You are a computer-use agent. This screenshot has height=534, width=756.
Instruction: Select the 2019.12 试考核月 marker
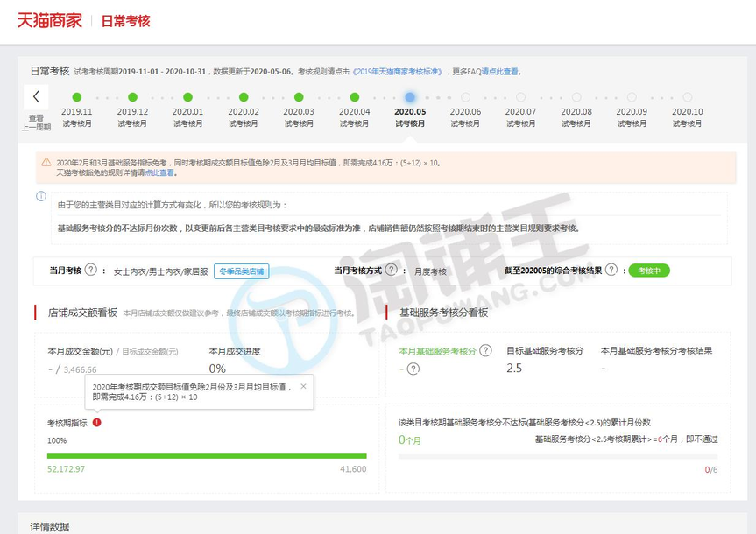point(132,97)
